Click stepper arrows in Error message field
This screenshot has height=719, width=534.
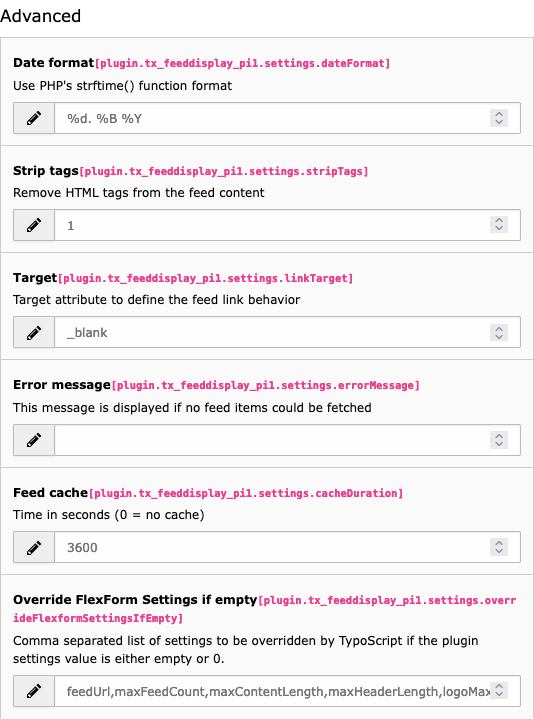tap(499, 440)
